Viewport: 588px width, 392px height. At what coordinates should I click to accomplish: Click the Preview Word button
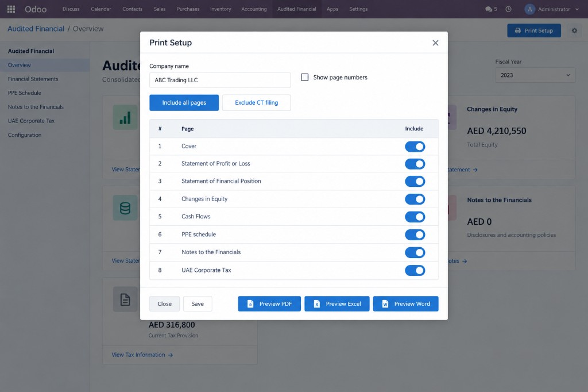tap(406, 303)
